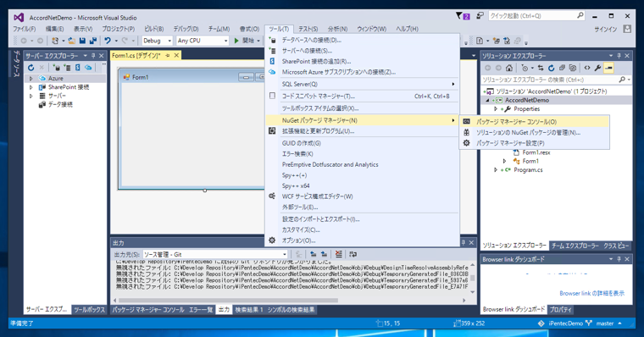Click Sign in button at top right
Viewport: 644px width, 337px height.
[x=606, y=29]
